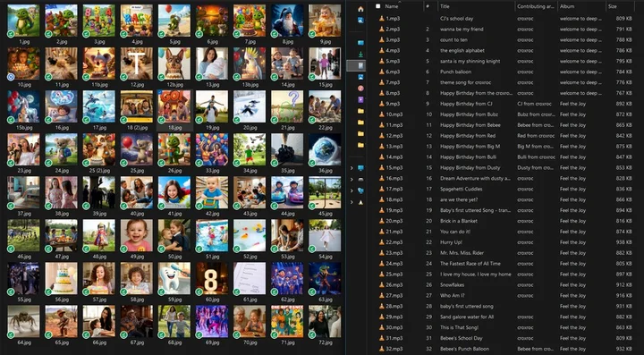Click the title 'Spagehetti Cuddles'
644x355 pixels.
coord(461,189)
